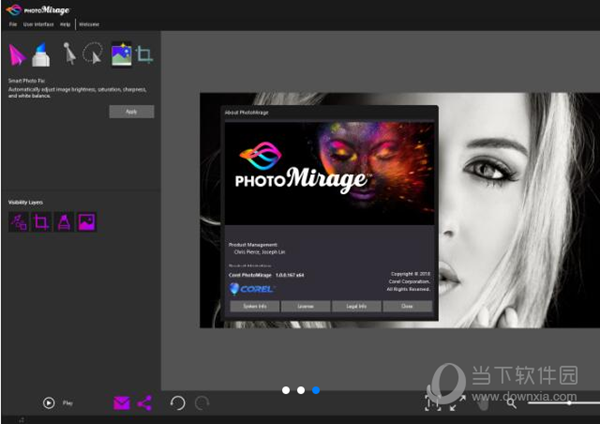Close the About PhotoMirage dialog
Image resolution: width=600 pixels, height=424 pixels.
coord(407,306)
